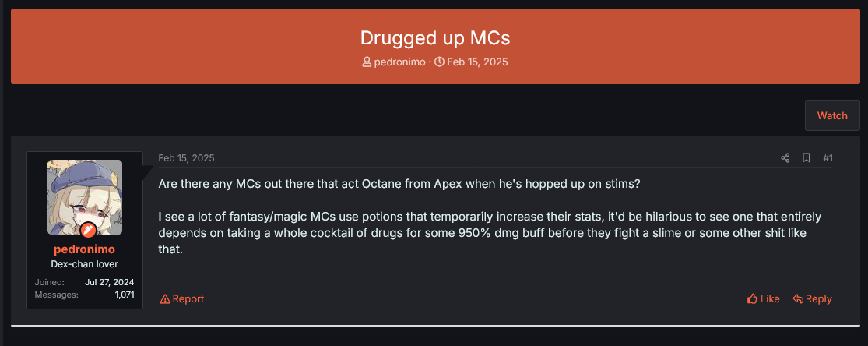
Task: Click the share icon on post #1
Action: click(785, 158)
